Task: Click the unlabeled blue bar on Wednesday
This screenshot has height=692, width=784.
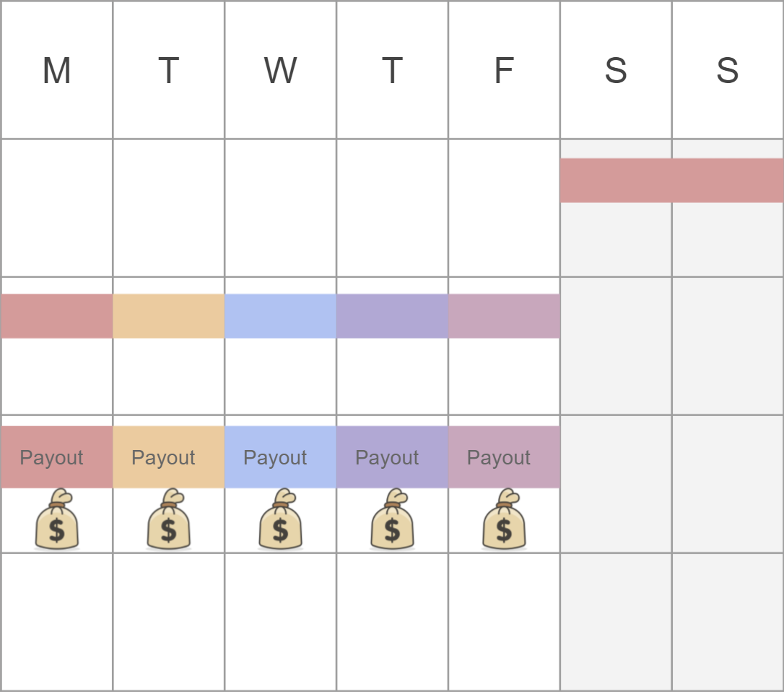Action: click(x=281, y=316)
